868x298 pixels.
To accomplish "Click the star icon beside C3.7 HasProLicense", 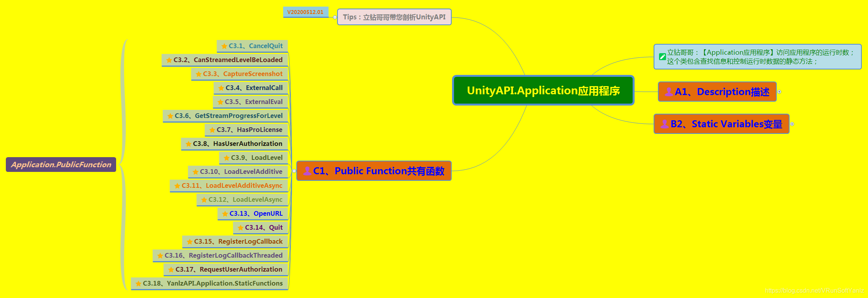I will point(212,130).
